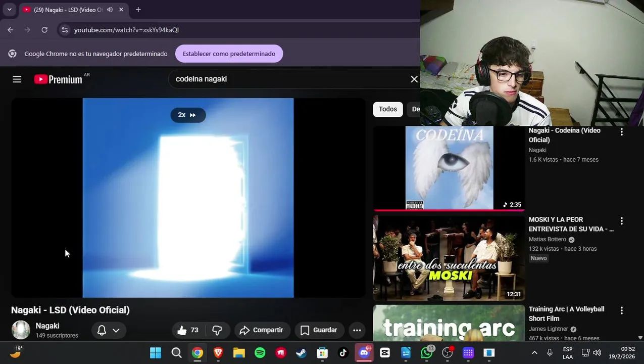Select the 'Todos' filter chip
Viewport: 644px width, 364px height.
tap(388, 109)
